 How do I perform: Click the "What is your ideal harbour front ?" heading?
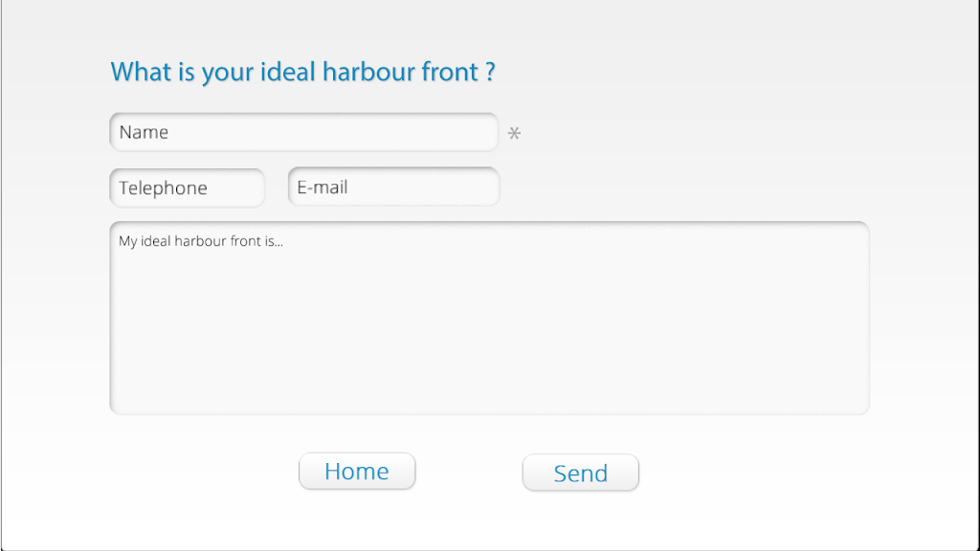302,72
